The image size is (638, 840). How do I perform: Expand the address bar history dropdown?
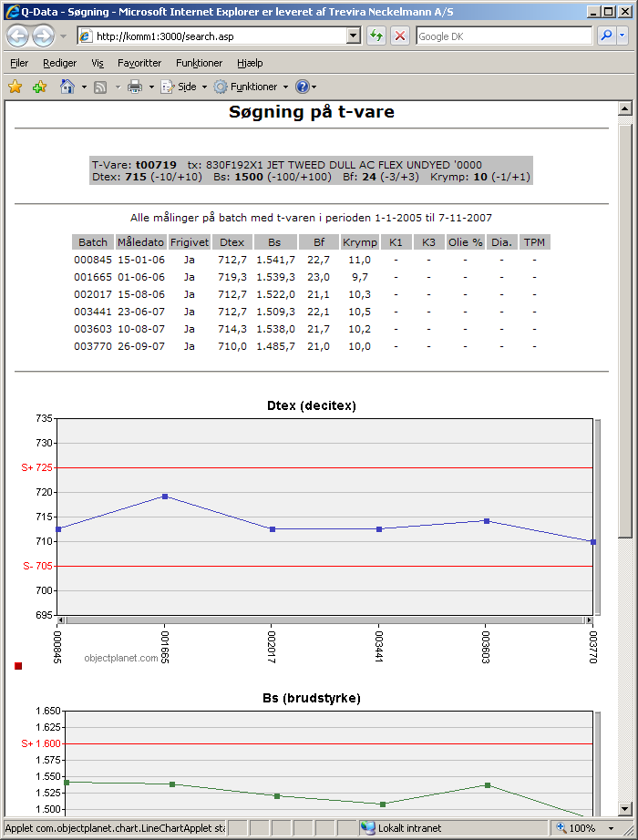tap(354, 36)
